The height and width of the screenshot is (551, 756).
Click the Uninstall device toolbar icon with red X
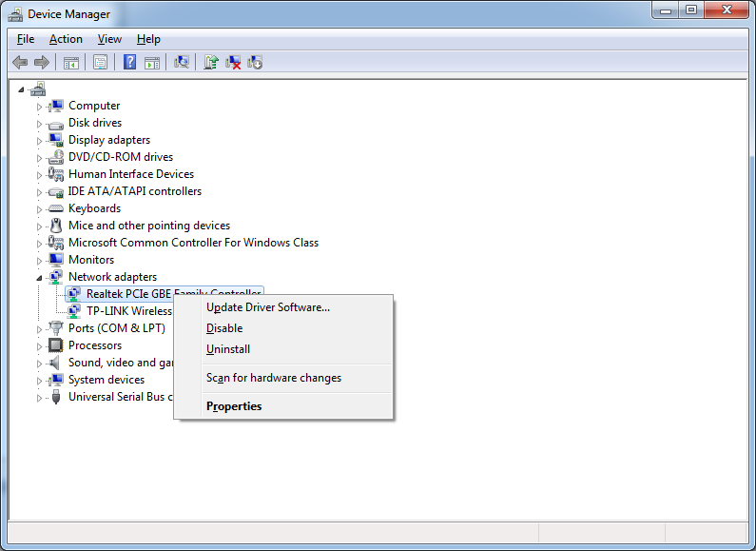click(x=233, y=62)
